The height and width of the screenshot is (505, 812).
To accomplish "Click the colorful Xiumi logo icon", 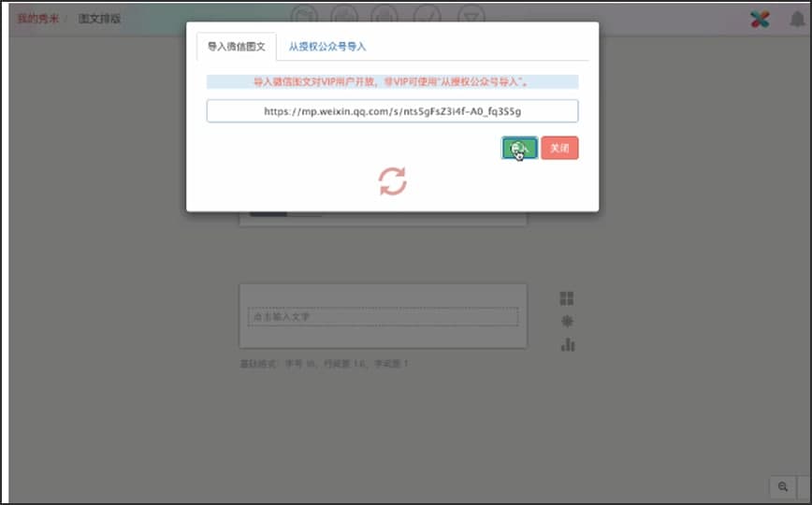I will coord(760,19).
